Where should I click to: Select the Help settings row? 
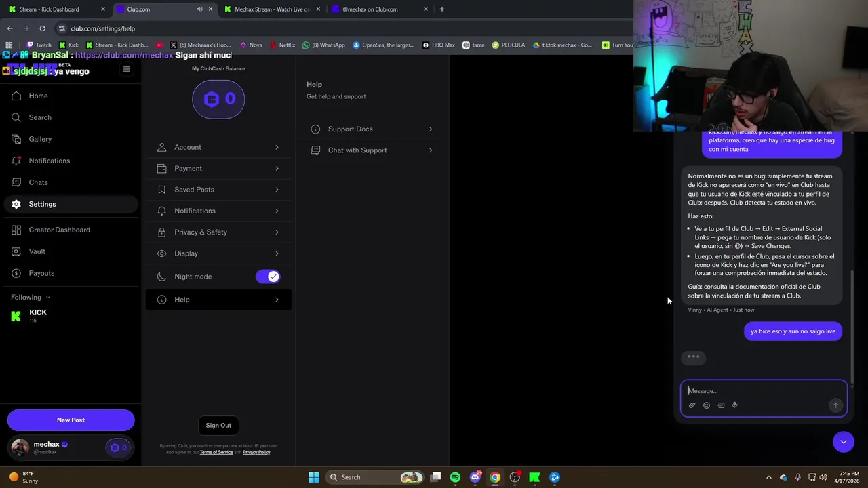point(218,300)
